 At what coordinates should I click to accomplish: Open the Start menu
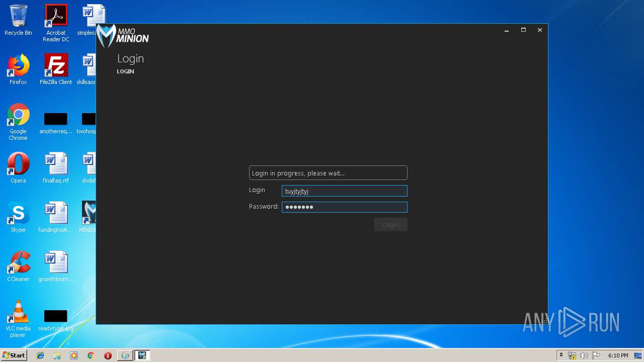click(14, 355)
